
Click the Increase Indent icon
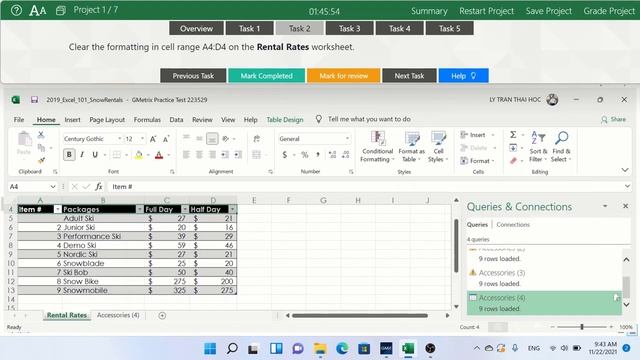coord(238,155)
